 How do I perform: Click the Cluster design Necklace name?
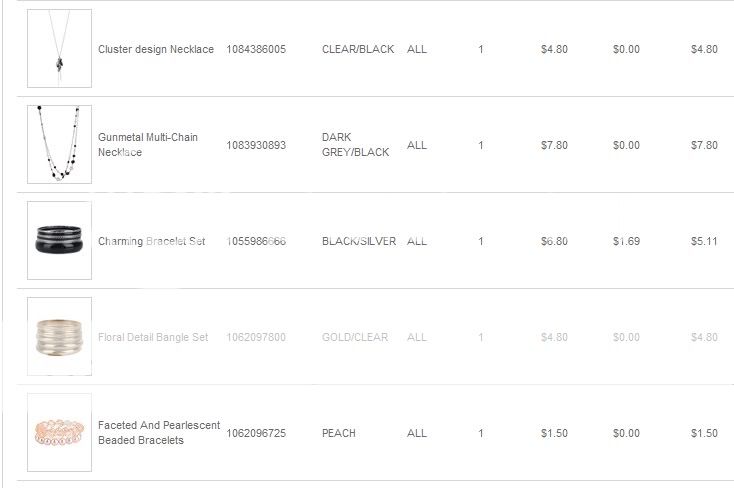click(x=156, y=49)
